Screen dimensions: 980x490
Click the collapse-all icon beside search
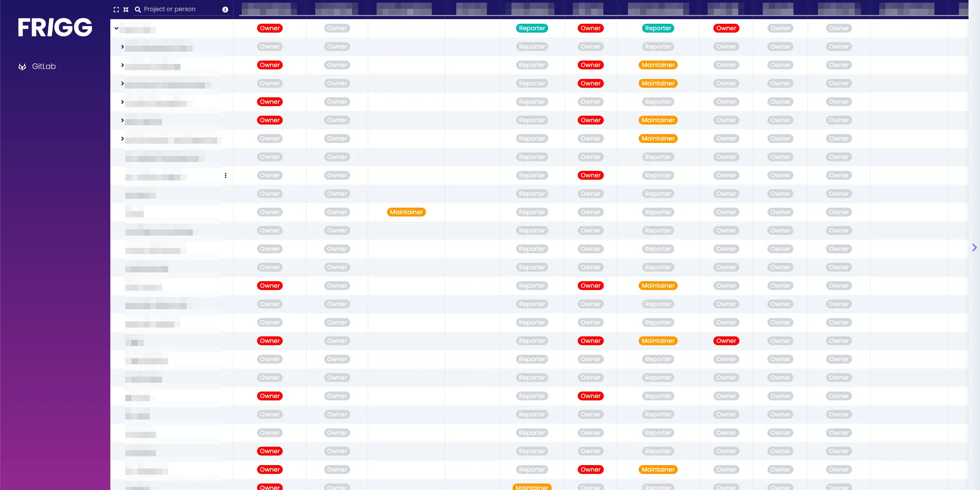126,10
